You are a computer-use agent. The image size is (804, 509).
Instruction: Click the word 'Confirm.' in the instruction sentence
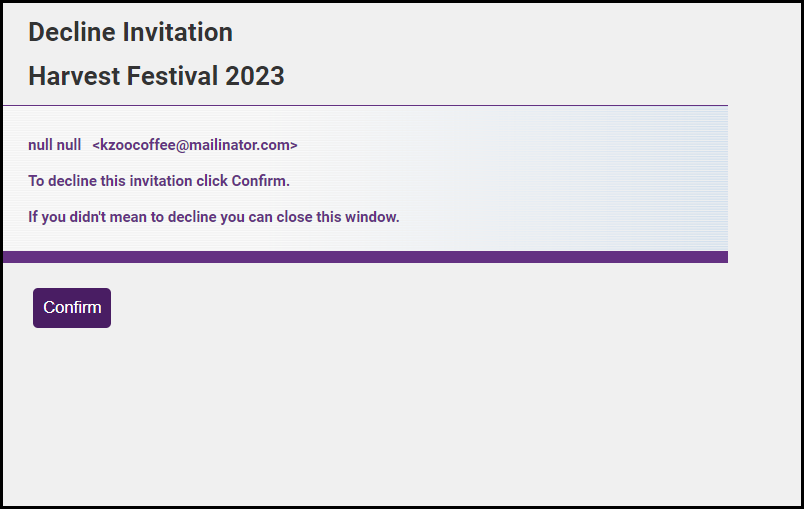tap(261, 181)
